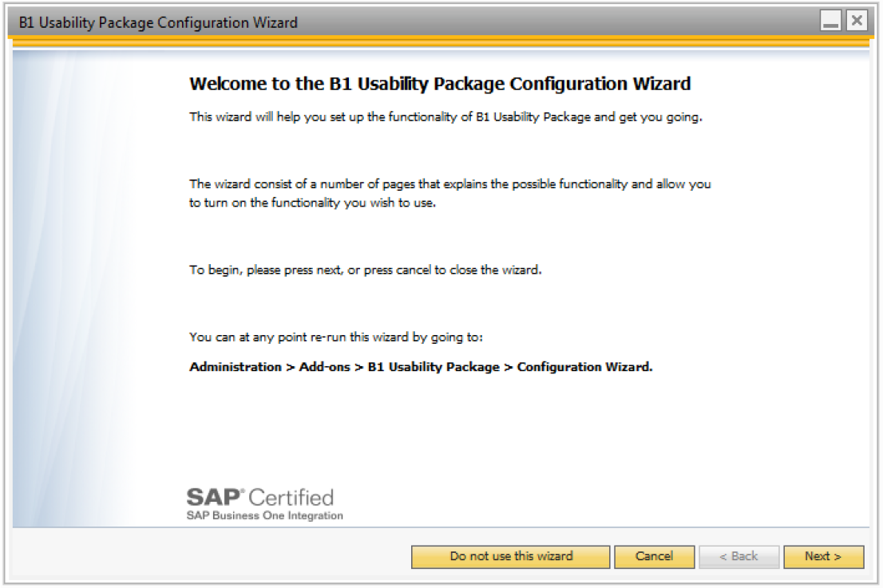Image resolution: width=883 pixels, height=588 pixels.
Task: Click the Welcome to the B1 Usability heading
Action: [x=440, y=84]
